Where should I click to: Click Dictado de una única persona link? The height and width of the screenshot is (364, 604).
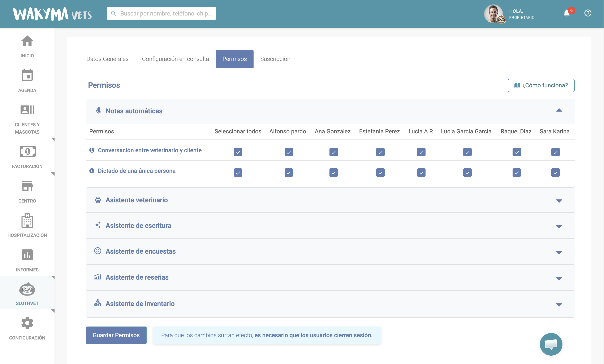click(x=137, y=171)
